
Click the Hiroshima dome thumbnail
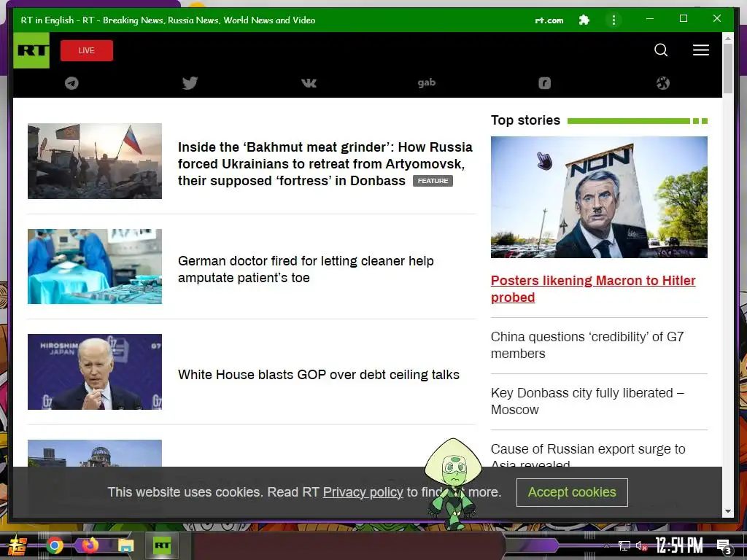click(x=95, y=453)
